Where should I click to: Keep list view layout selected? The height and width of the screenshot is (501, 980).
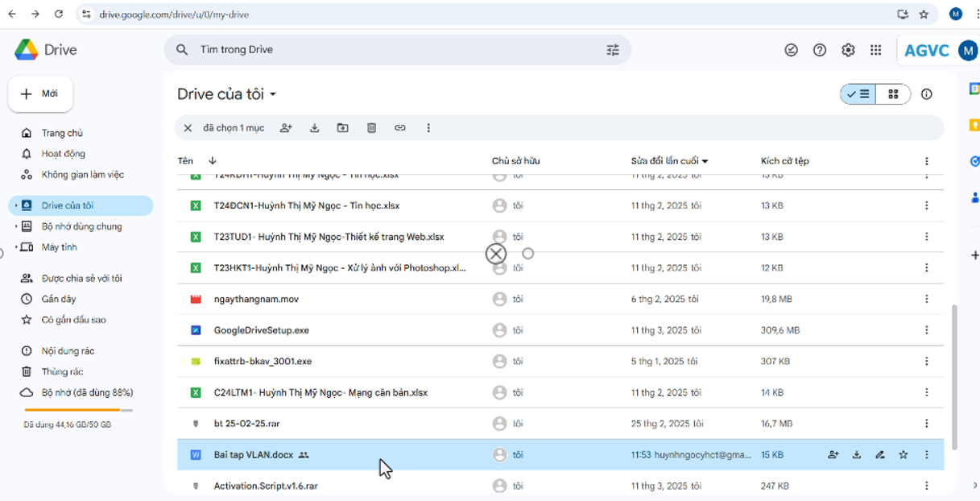858,93
